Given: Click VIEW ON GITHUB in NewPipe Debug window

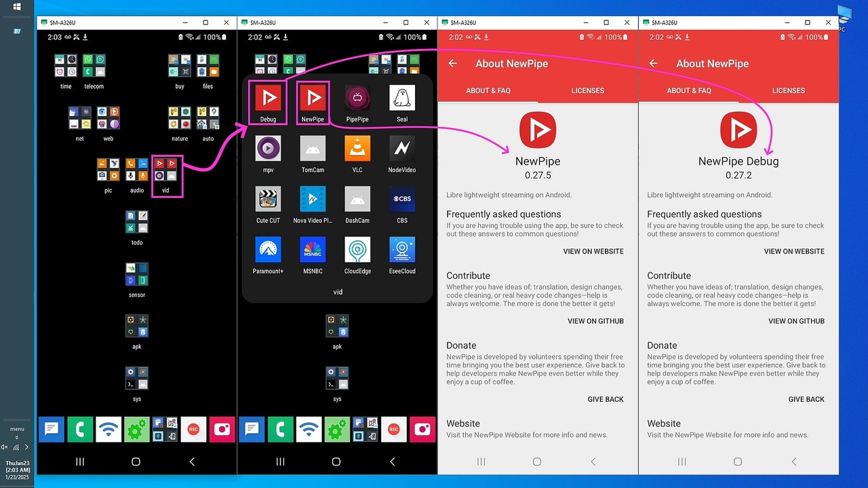Looking at the screenshot, I should 796,321.
